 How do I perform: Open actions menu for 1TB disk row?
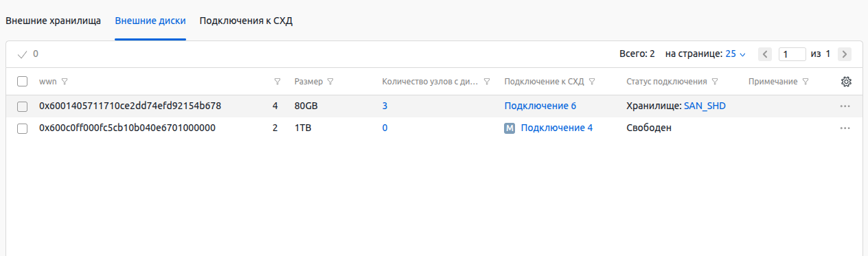[845, 128]
